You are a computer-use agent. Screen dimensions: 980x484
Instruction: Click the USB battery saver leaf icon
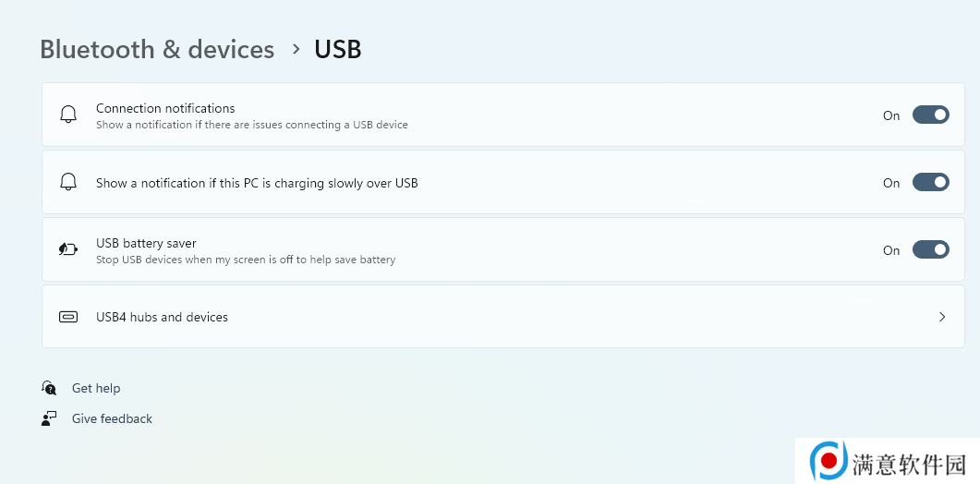coord(68,249)
